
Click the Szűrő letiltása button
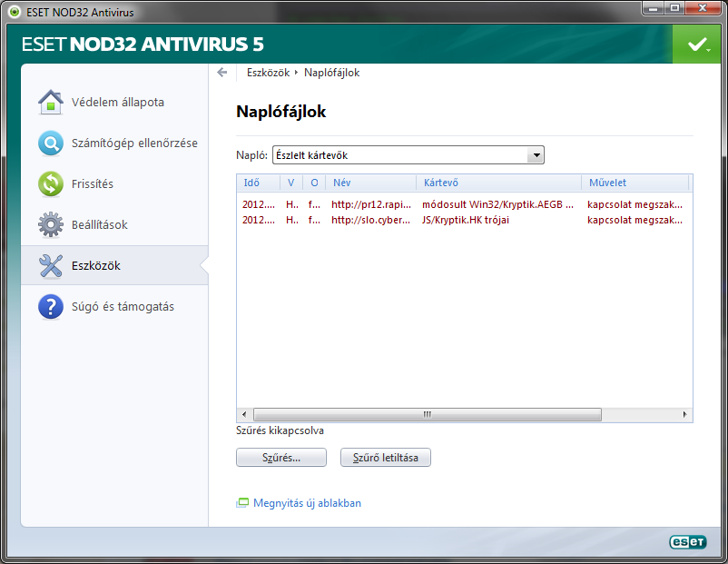point(386,458)
